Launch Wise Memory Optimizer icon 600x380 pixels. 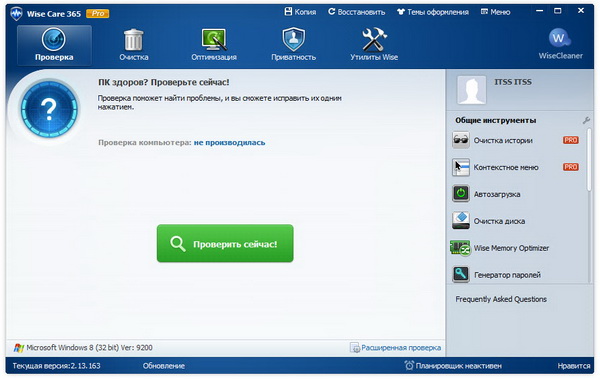point(460,248)
